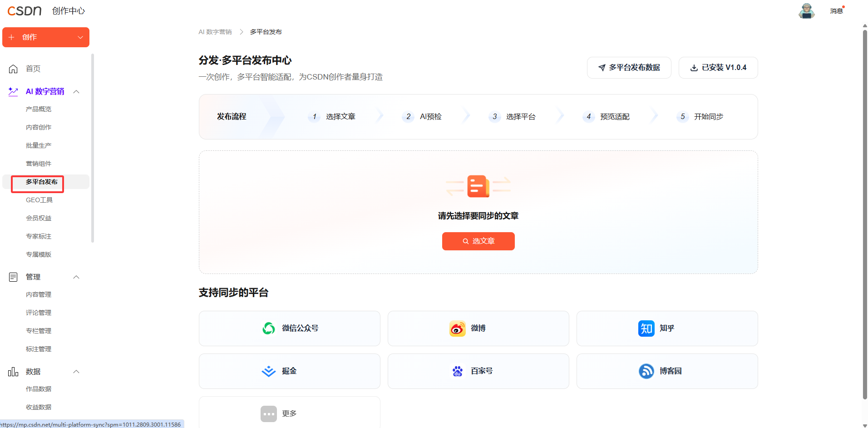Select step 1 选择文章
Screen dimensions: 868x428
332,117
